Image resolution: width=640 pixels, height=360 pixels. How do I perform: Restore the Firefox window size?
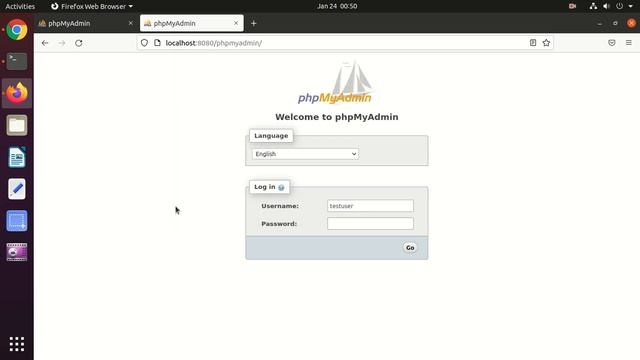point(616,23)
